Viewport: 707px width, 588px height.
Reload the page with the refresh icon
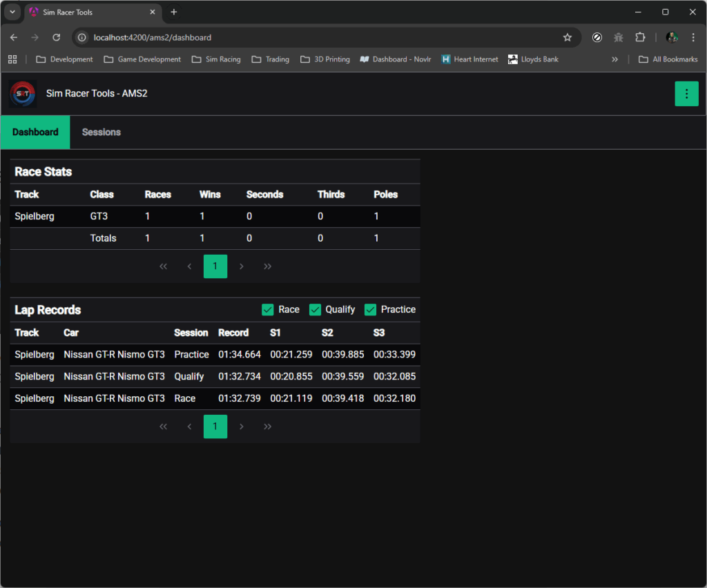click(x=57, y=37)
